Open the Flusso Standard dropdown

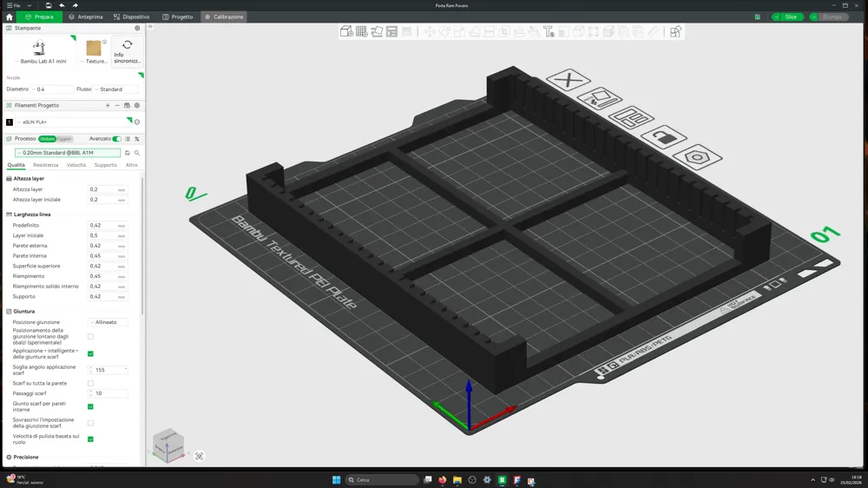(116, 89)
